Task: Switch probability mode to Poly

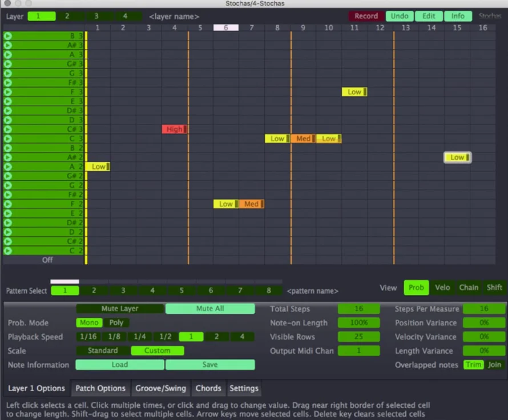Action: click(116, 323)
